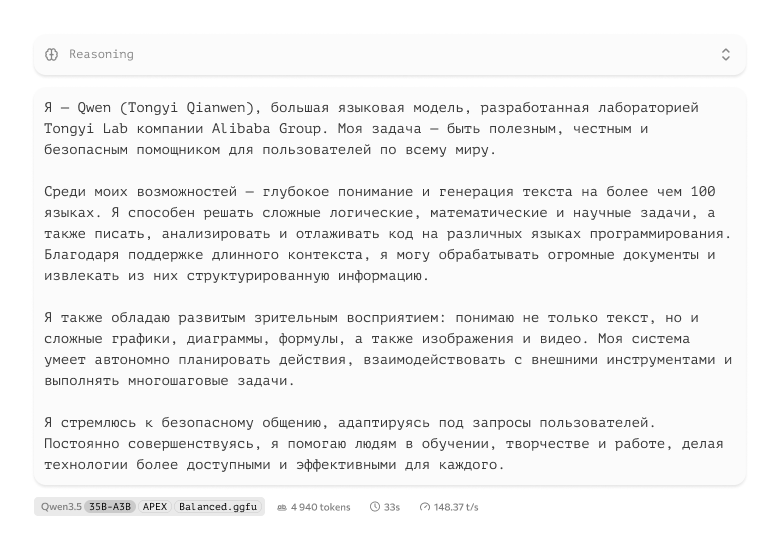This screenshot has width=780, height=550.
Task: Click the 148.37 t/s speed value
Action: (x=456, y=507)
